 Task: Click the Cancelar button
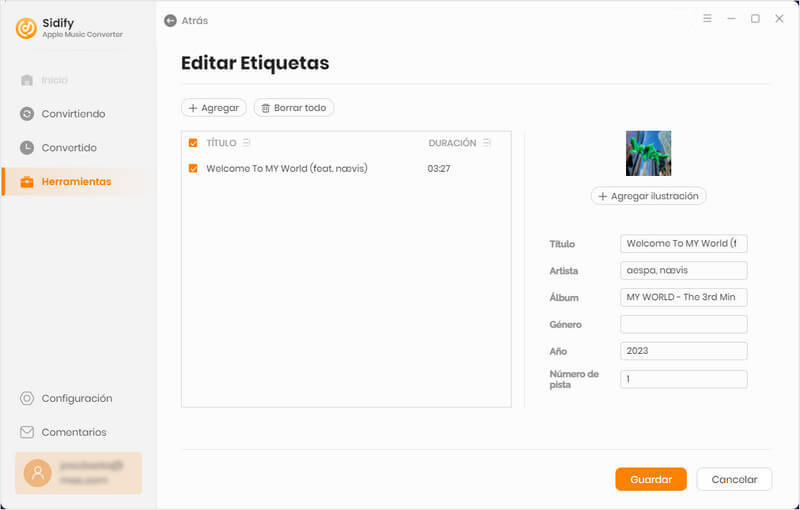(x=734, y=479)
